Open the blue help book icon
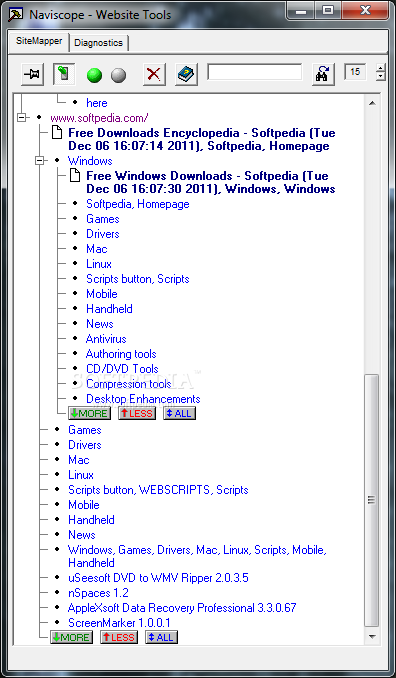The height and width of the screenshot is (678, 396). [187, 74]
